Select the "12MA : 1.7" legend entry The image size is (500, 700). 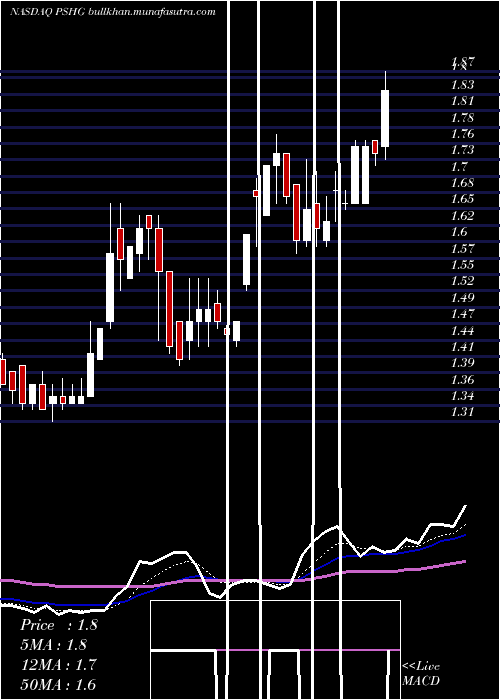click(58, 665)
